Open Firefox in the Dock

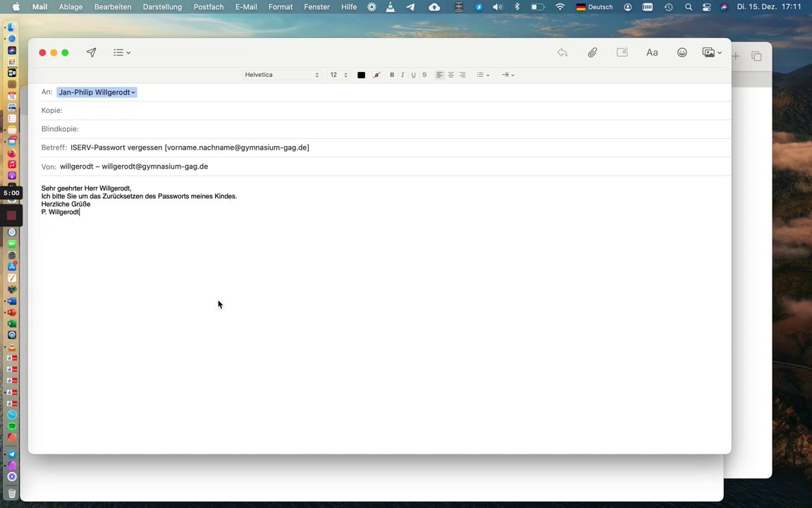click(x=12, y=153)
